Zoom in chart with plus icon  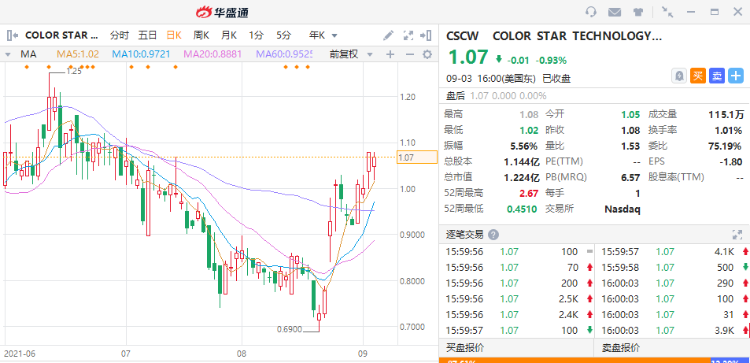pyautogui.click(x=390, y=54)
